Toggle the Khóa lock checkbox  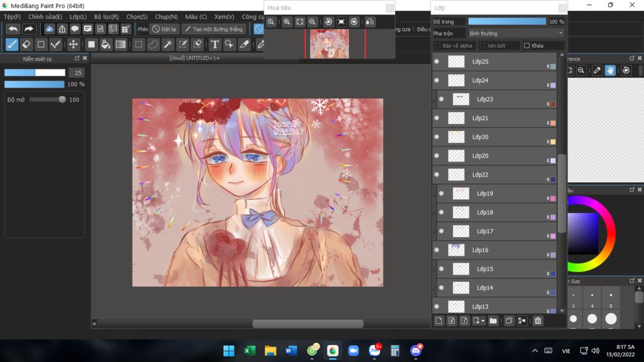click(x=527, y=46)
